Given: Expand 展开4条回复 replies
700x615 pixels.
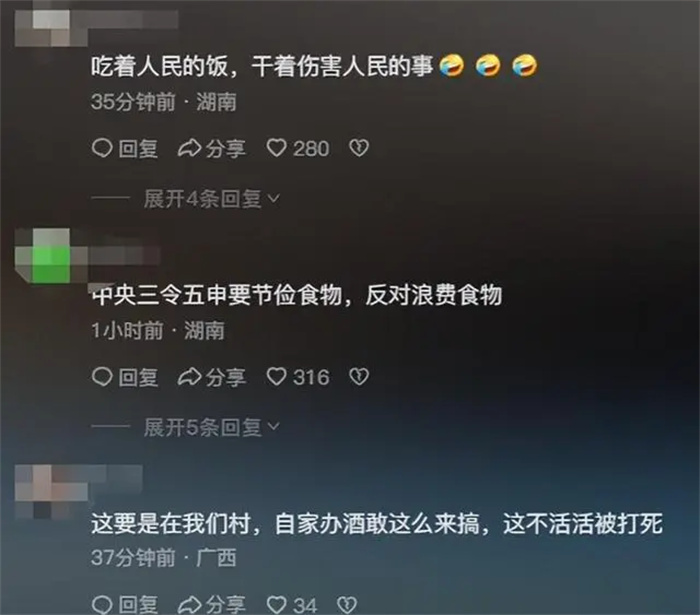Looking at the screenshot, I should (x=212, y=199).
